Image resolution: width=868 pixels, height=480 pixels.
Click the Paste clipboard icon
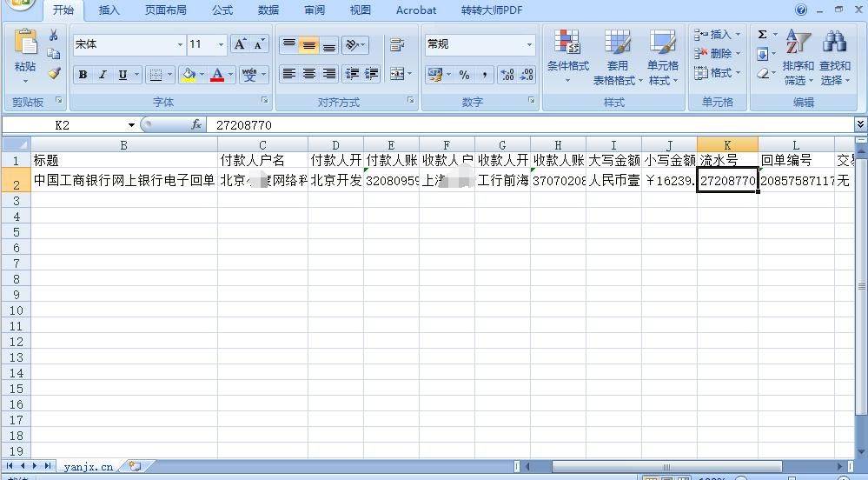(x=25, y=43)
